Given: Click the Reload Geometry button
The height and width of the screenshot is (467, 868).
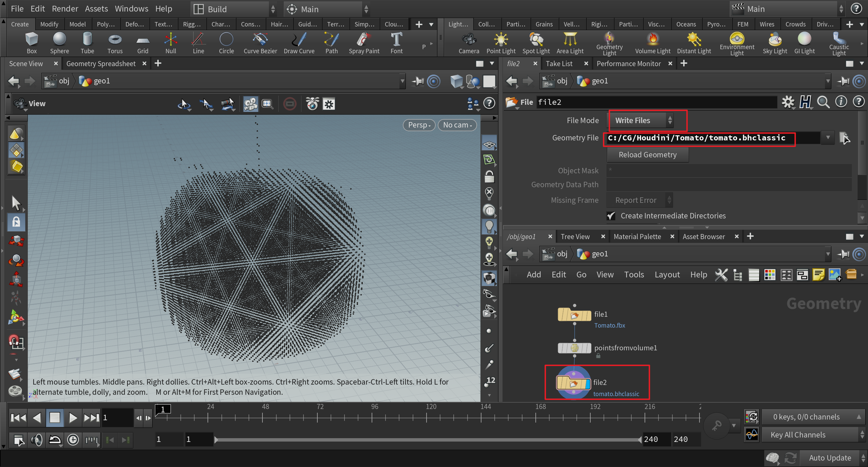Looking at the screenshot, I should point(647,155).
